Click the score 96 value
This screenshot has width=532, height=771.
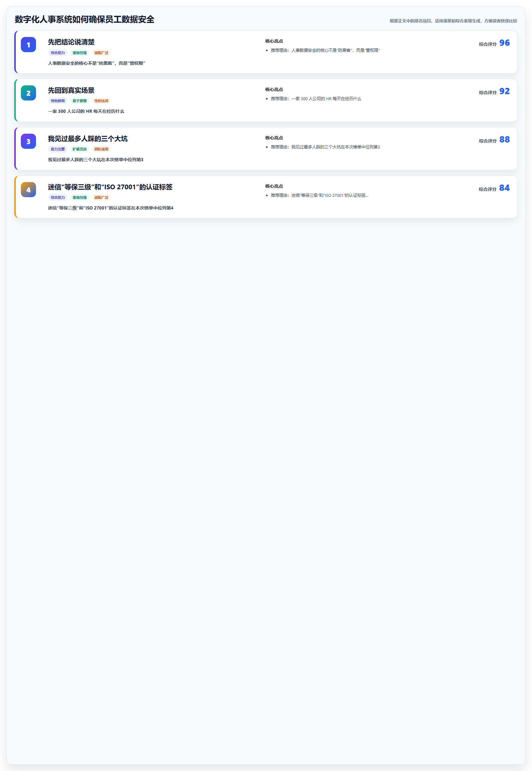click(504, 43)
